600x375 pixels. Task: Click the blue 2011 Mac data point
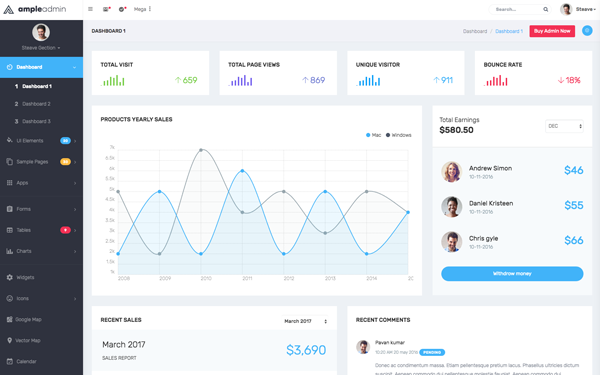(242, 171)
